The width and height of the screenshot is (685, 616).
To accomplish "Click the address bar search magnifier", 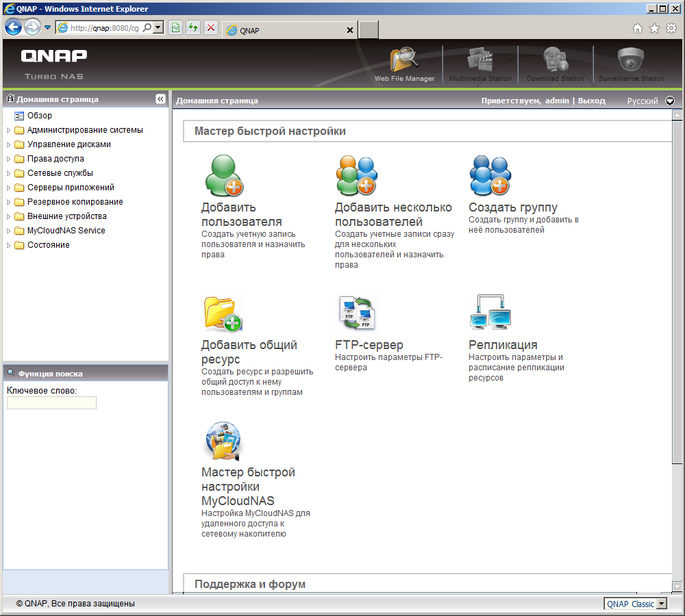I will click(147, 28).
